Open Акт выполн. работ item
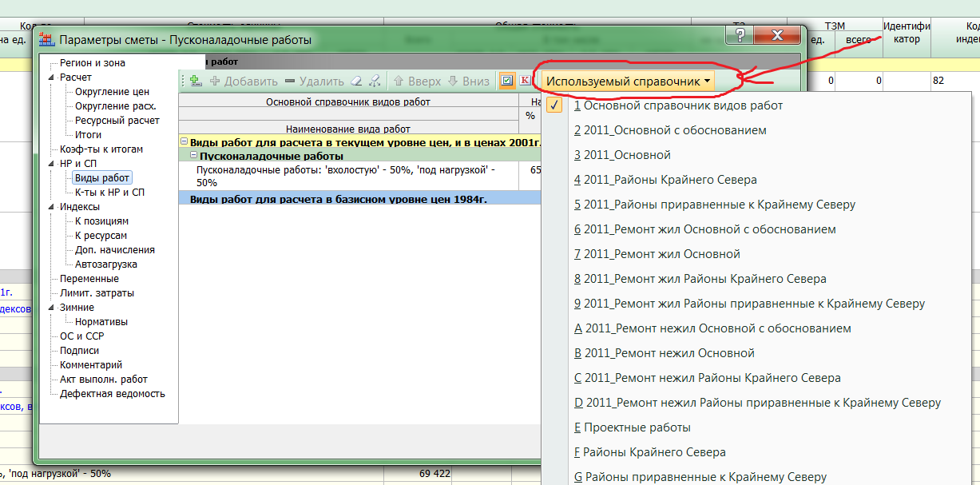Screen dimensions: 980x485 104,380
